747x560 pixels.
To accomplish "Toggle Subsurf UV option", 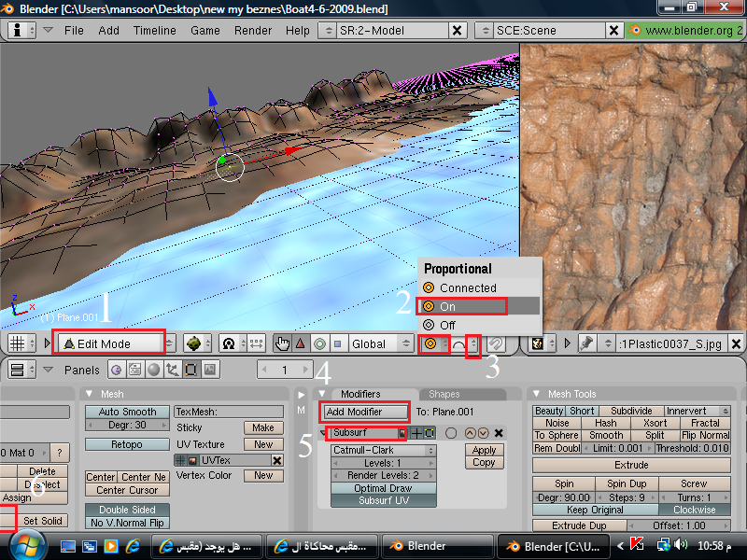I will [x=384, y=500].
